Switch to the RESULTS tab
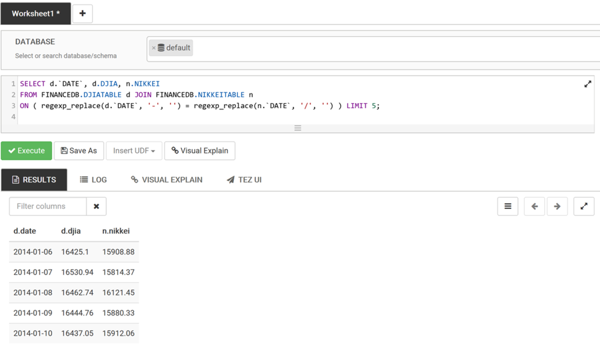The width and height of the screenshot is (600, 364). [34, 180]
